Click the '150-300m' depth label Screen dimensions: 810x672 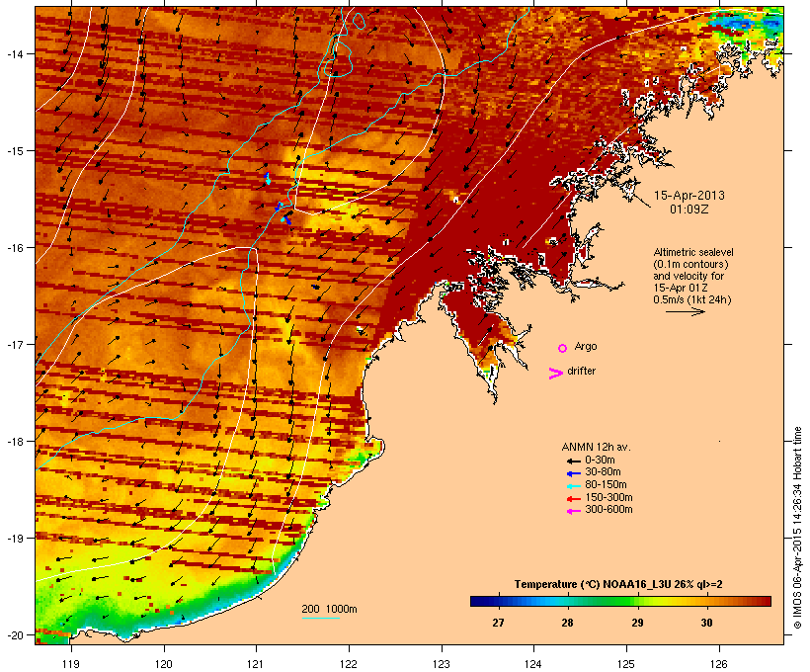608,497
